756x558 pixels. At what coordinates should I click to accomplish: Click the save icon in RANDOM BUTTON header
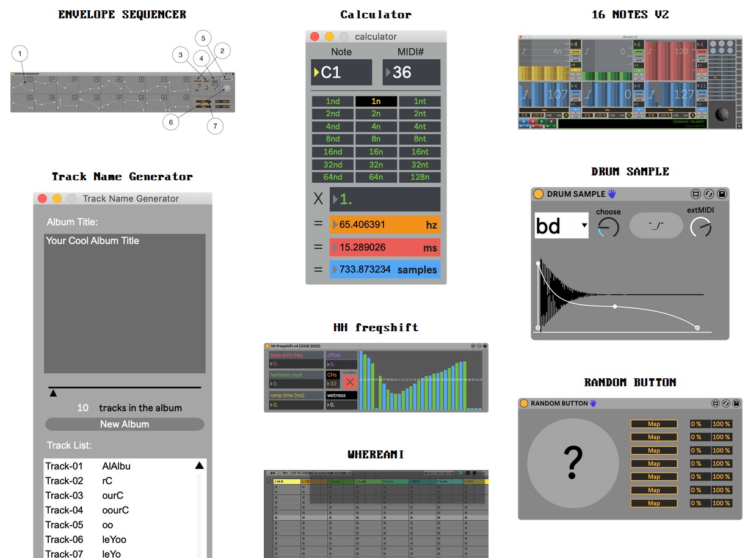pyautogui.click(x=736, y=403)
